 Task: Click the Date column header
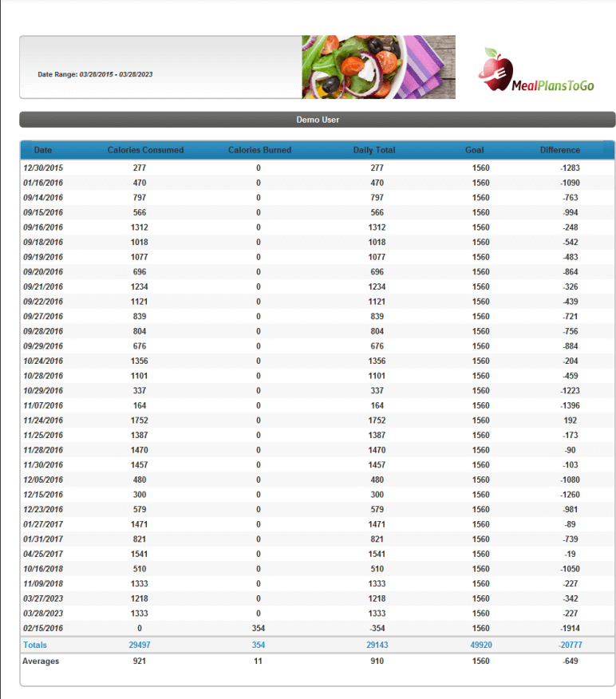click(x=43, y=150)
